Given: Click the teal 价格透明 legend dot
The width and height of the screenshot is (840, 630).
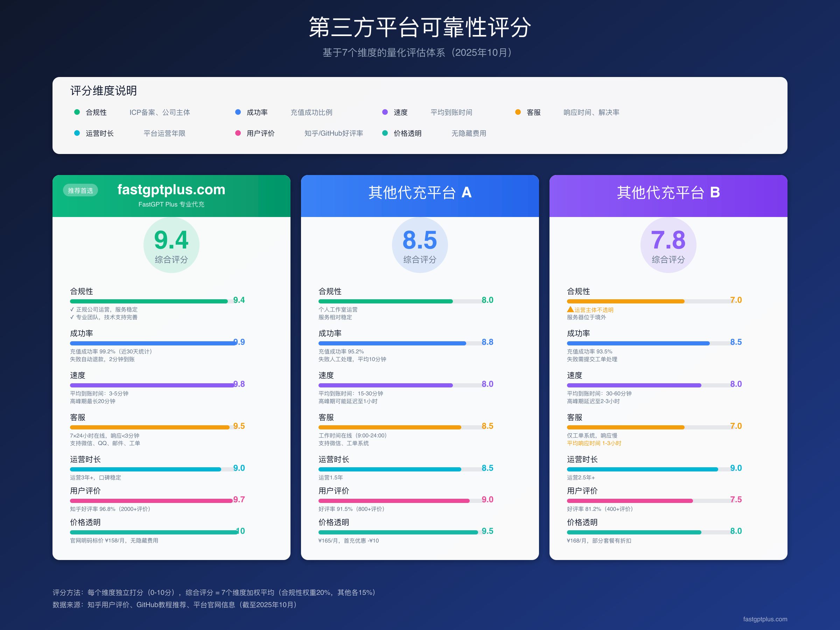Looking at the screenshot, I should (385, 133).
